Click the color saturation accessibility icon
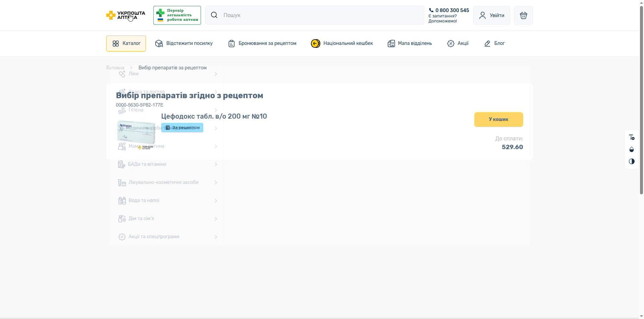644x319 pixels. click(632, 149)
